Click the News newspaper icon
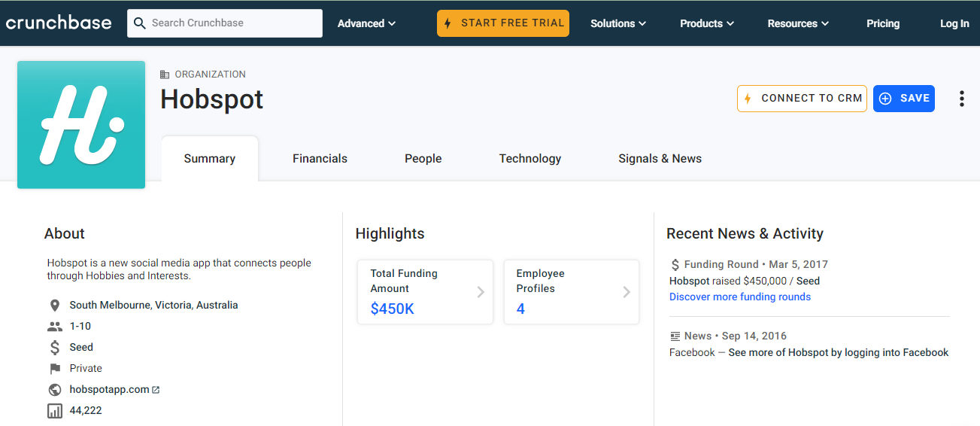The height and width of the screenshot is (426, 980). (675, 336)
